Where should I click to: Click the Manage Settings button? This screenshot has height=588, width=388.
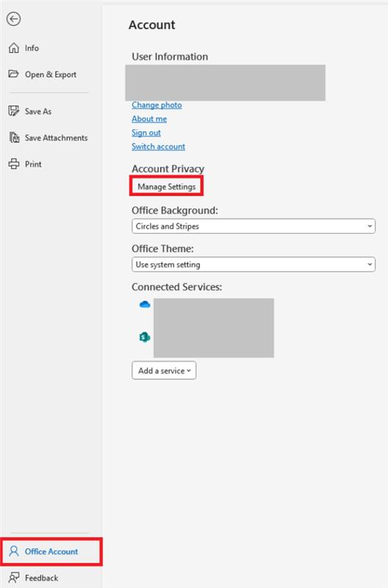tap(167, 187)
